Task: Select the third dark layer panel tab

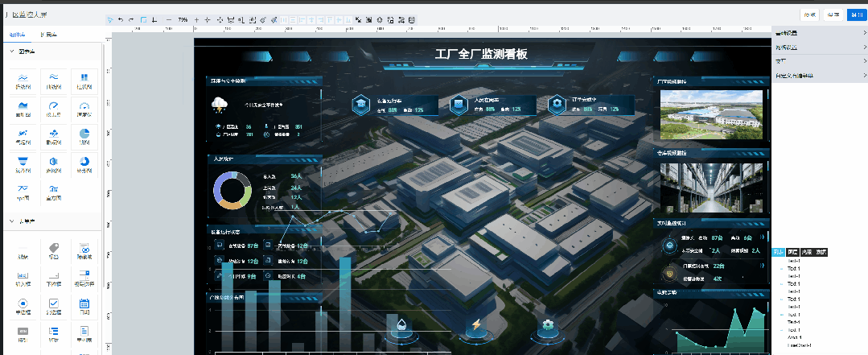Action: click(807, 252)
